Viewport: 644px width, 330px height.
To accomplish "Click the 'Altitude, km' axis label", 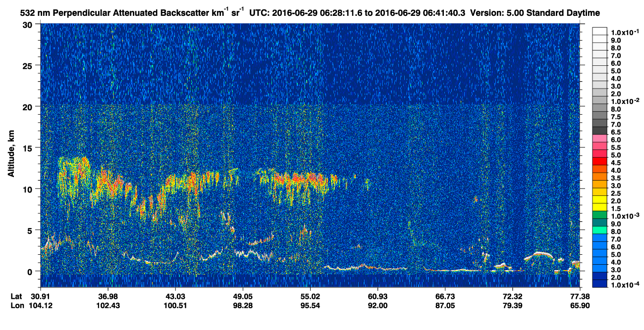I will click(11, 155).
